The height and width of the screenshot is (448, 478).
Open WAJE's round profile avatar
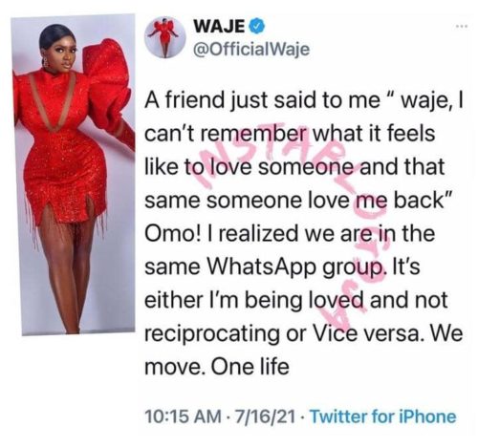(165, 37)
